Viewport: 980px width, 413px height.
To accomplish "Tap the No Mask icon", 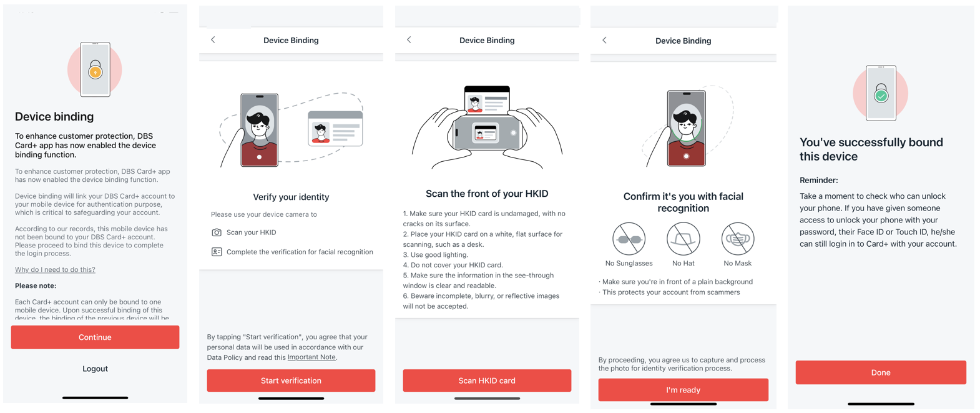I will (737, 239).
